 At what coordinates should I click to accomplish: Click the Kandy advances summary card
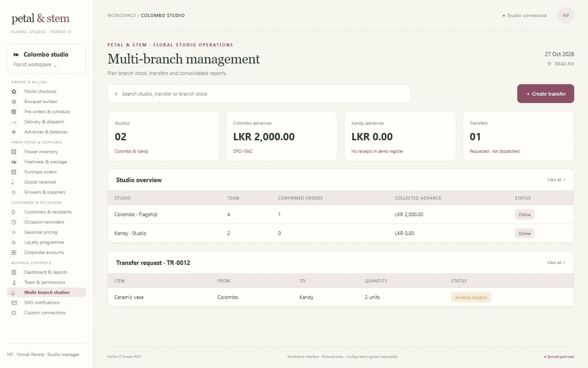click(400, 136)
